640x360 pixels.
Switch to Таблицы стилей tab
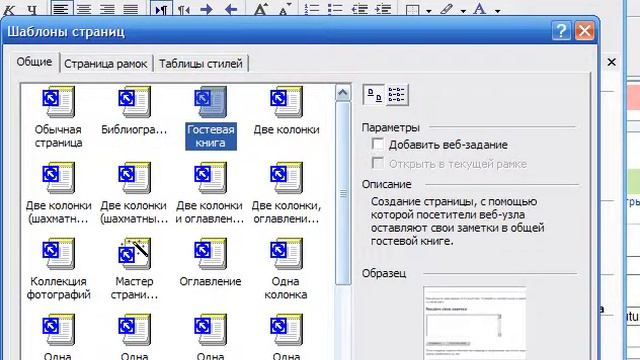pyautogui.click(x=201, y=64)
